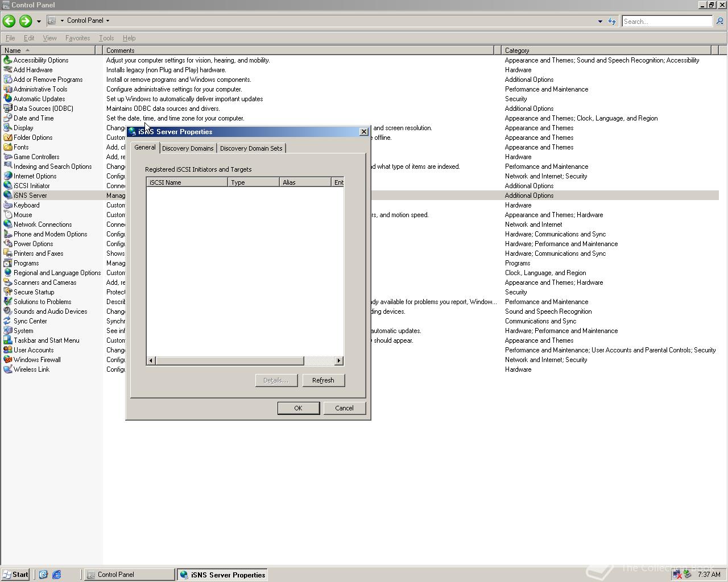Sort by the Name column header
The image size is (728, 582).
48,51
